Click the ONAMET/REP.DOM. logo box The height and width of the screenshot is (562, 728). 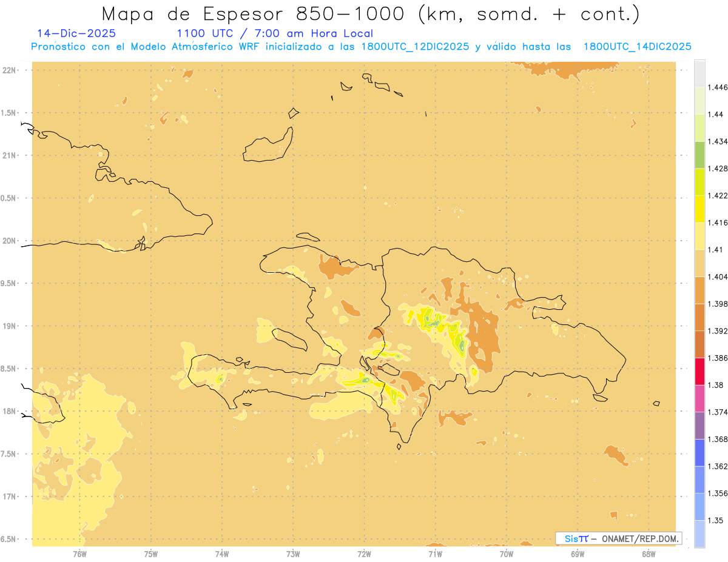619,538
